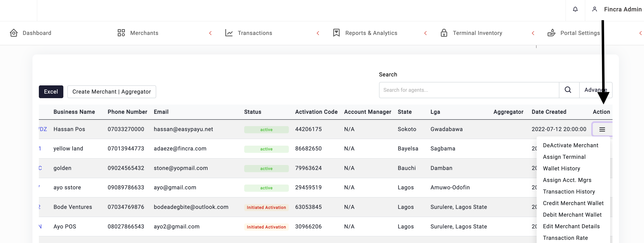
Task: Click the Phone Number column header
Action: [127, 112]
